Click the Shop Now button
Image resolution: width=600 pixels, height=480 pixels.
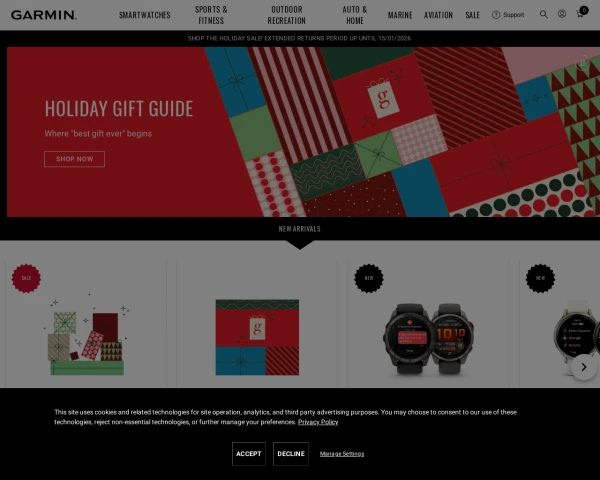tap(75, 159)
